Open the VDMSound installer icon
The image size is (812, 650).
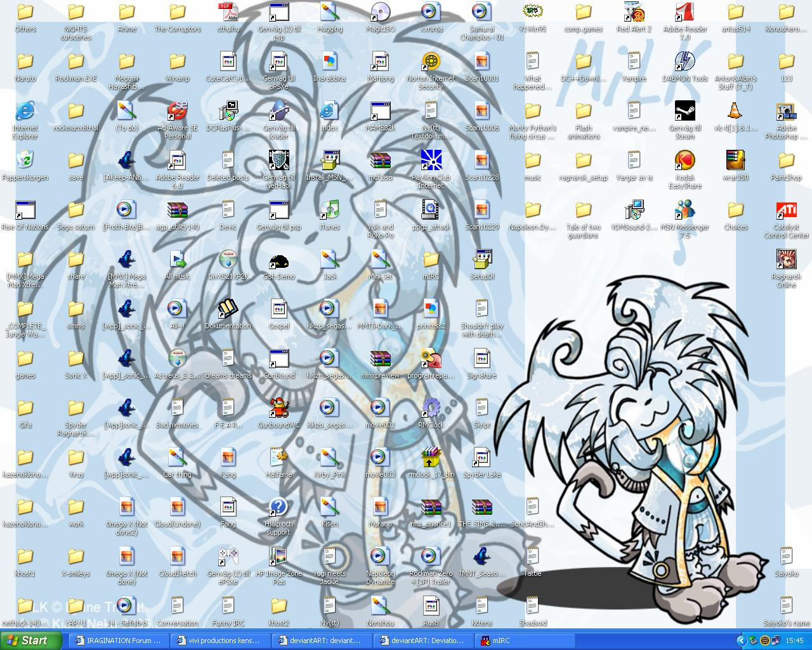coord(634,210)
